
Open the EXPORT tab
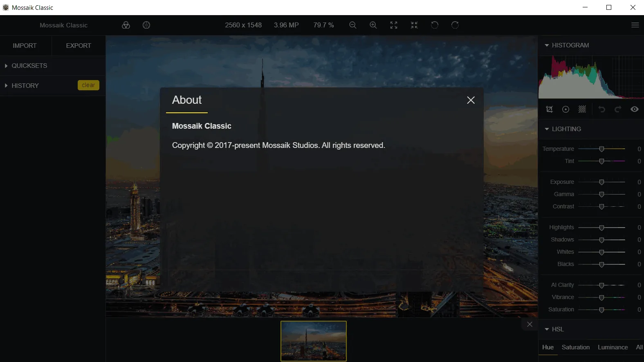click(79, 46)
